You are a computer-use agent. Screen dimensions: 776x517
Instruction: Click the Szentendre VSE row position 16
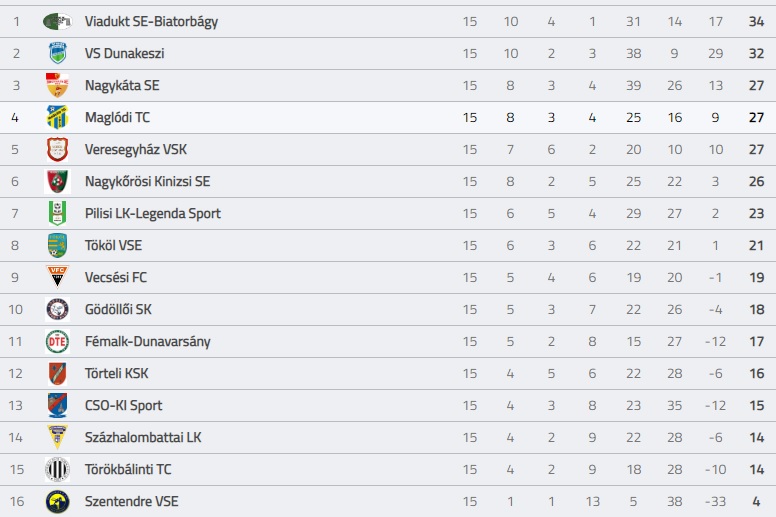[16, 502]
